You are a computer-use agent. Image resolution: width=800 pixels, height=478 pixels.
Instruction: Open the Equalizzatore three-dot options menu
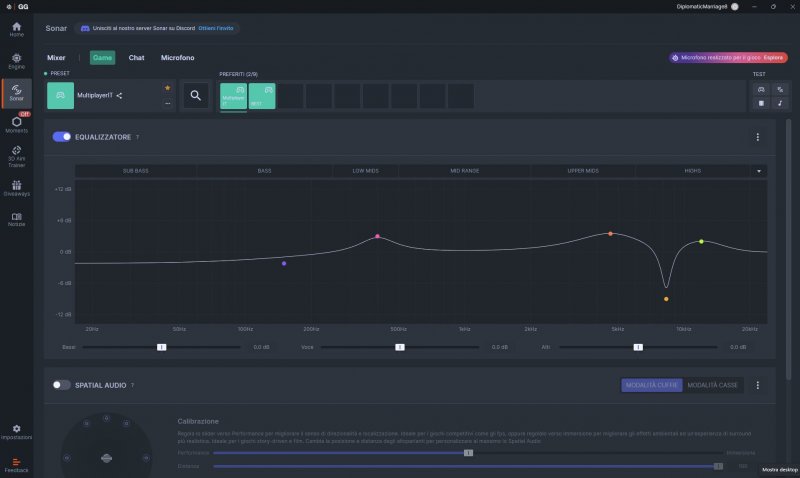click(x=757, y=137)
